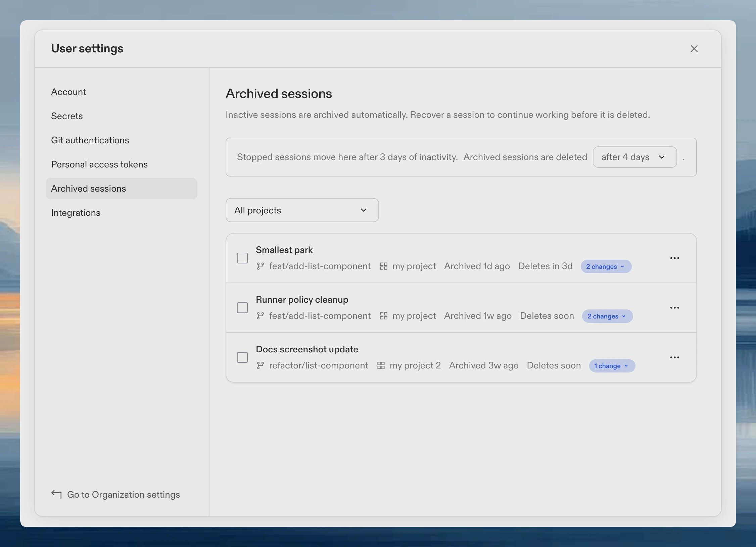Click feat/add-list-component branch in Smallest park row
This screenshot has width=756, height=547.
pyautogui.click(x=320, y=266)
